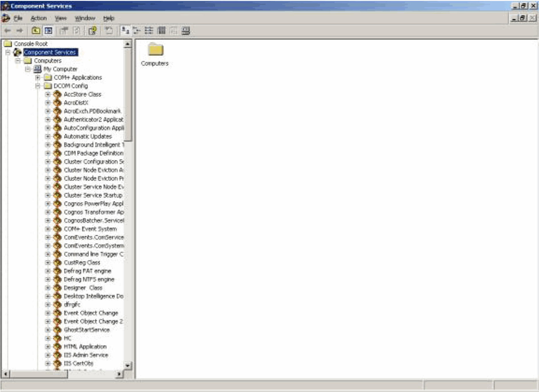Expand the CustReg Class node

coord(48,262)
